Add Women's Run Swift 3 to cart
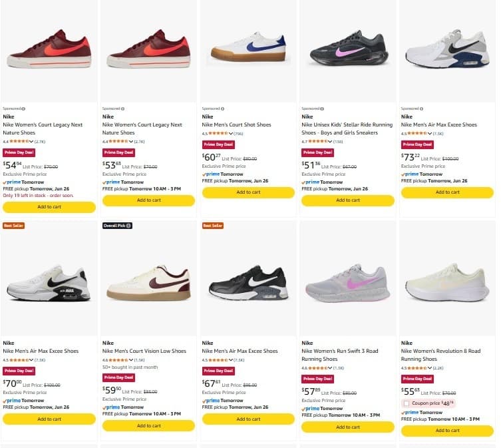Viewport: 501px width, 448px height. point(347,427)
